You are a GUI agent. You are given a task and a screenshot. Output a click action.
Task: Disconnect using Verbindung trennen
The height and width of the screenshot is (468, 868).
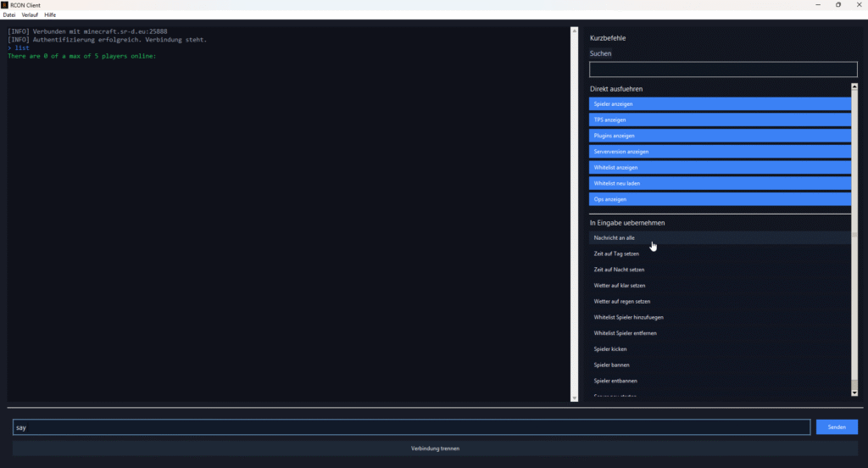(435, 448)
